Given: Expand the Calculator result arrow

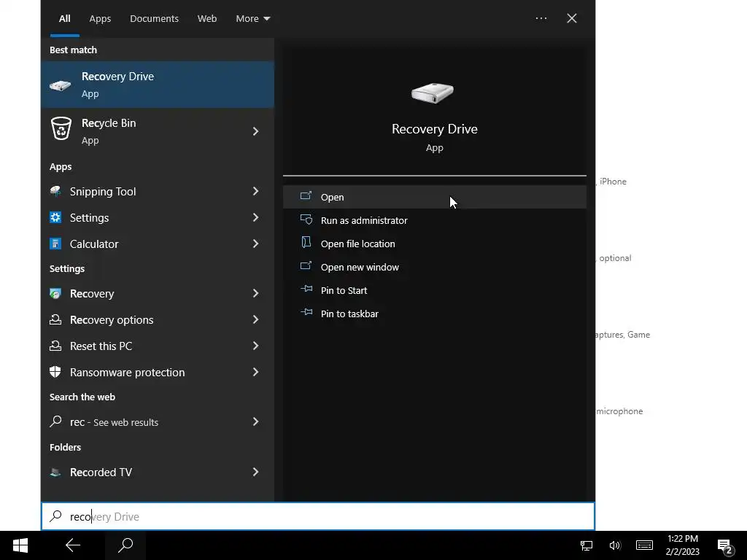Looking at the screenshot, I should coord(256,244).
